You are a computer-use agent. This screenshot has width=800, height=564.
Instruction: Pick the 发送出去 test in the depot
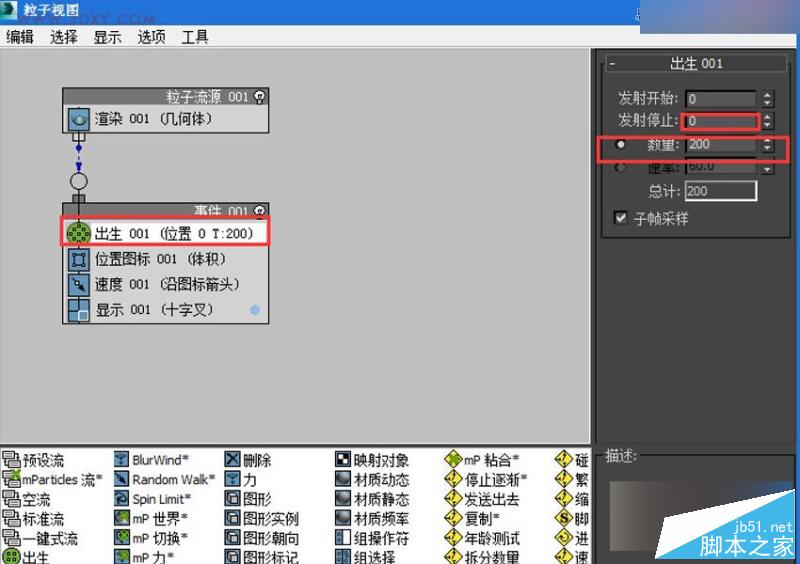click(x=482, y=499)
